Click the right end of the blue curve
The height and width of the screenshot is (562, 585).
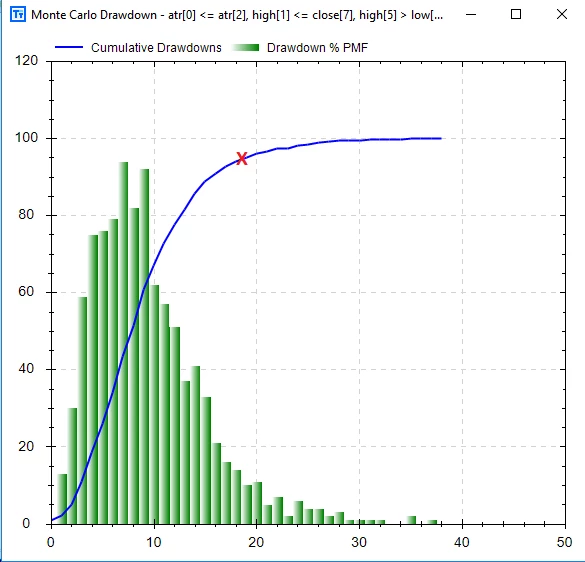(x=441, y=138)
